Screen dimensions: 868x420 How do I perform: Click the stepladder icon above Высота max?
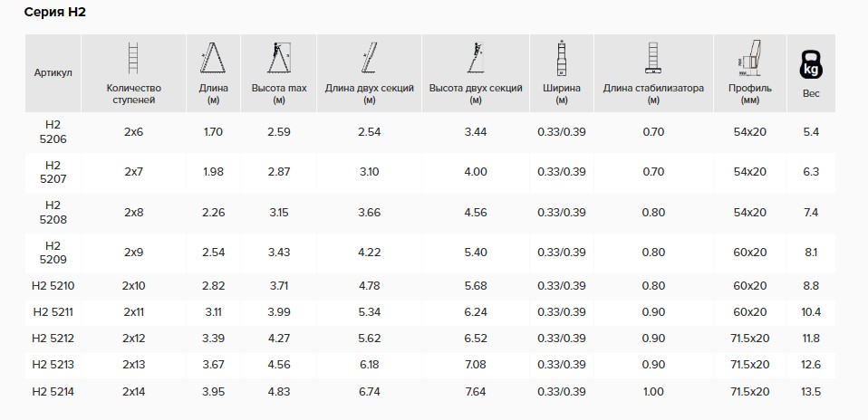click(279, 58)
